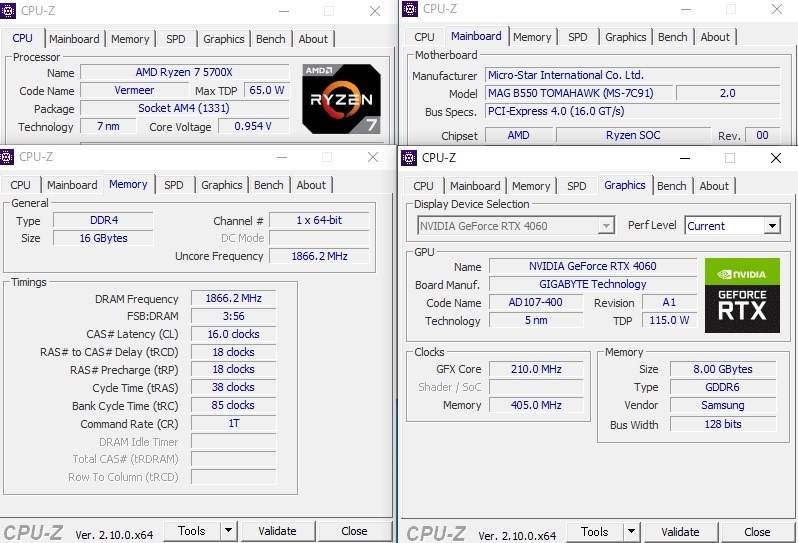
Task: Click the memory size 16 GBytes field
Action: [x=103, y=238]
